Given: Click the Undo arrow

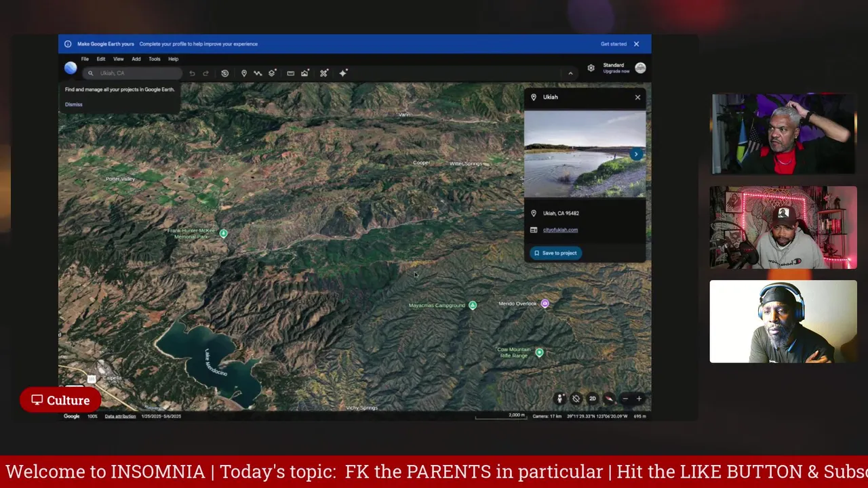Looking at the screenshot, I should (192, 73).
